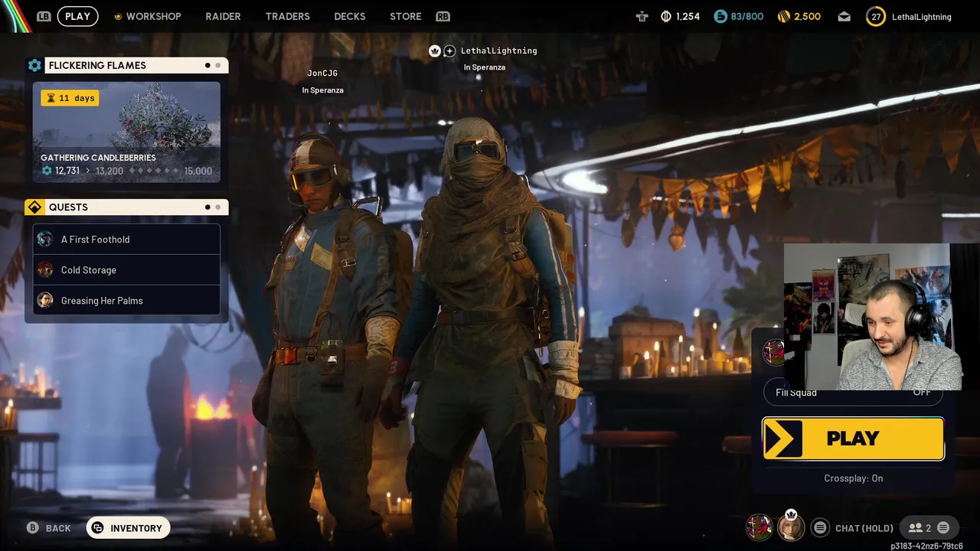
Task: Click the blue stash icon beside 83/800
Action: 720,16
